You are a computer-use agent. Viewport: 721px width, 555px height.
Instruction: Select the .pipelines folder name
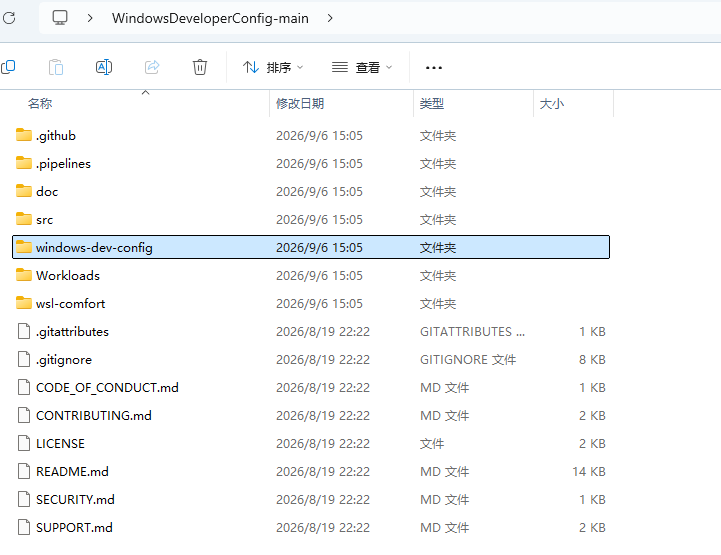(63, 164)
